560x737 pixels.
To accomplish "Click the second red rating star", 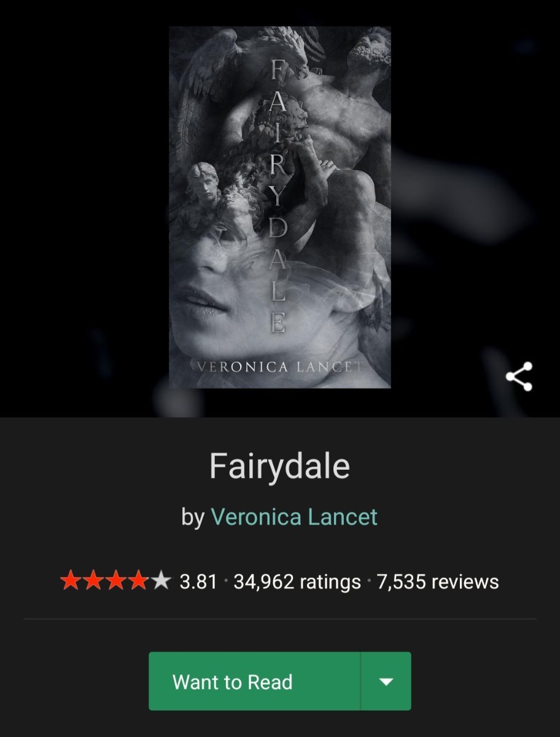I will [93, 581].
